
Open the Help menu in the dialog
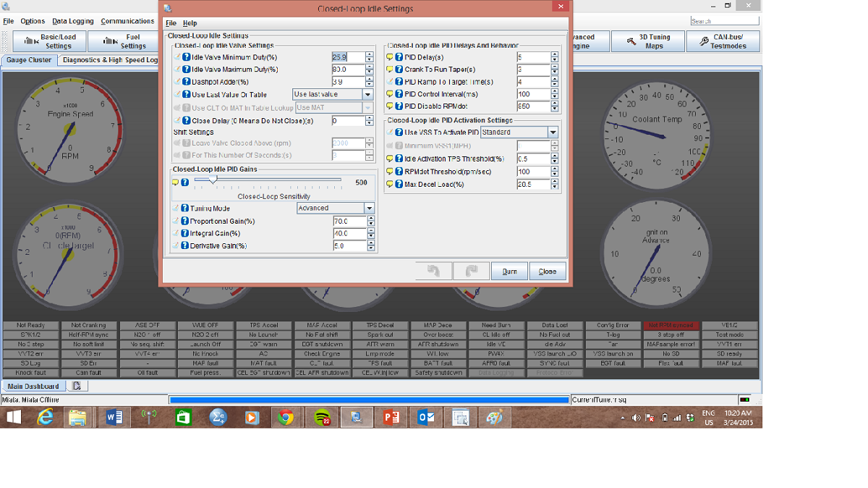point(190,23)
